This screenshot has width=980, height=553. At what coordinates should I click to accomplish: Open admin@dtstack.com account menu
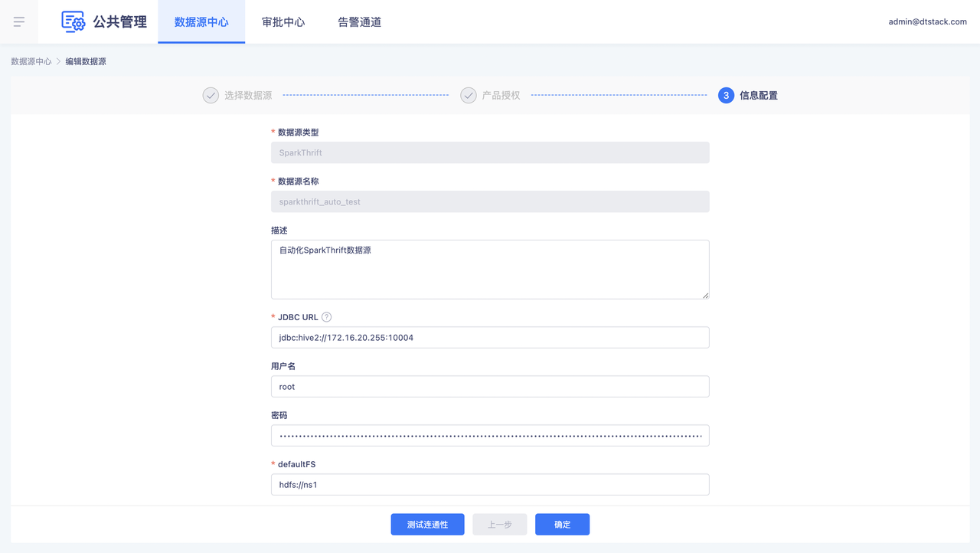pyautogui.click(x=927, y=22)
